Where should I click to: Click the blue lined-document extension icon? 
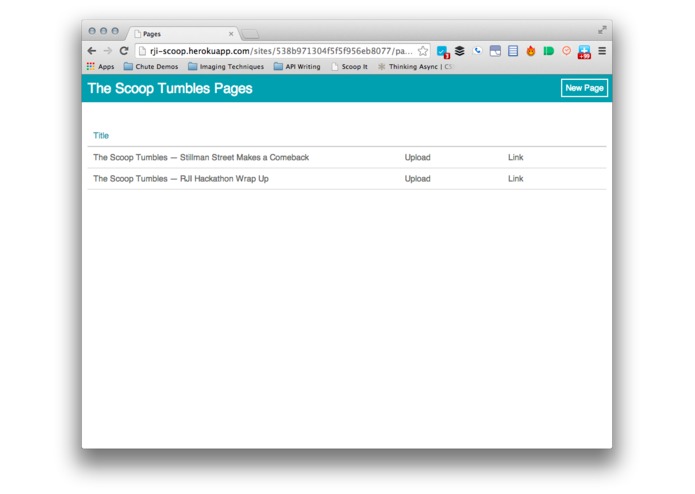pyautogui.click(x=513, y=51)
